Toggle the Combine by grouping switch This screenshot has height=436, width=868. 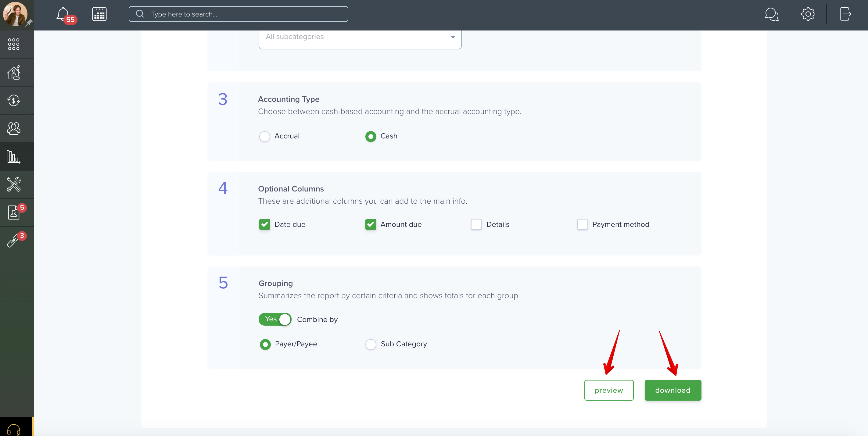coord(275,319)
